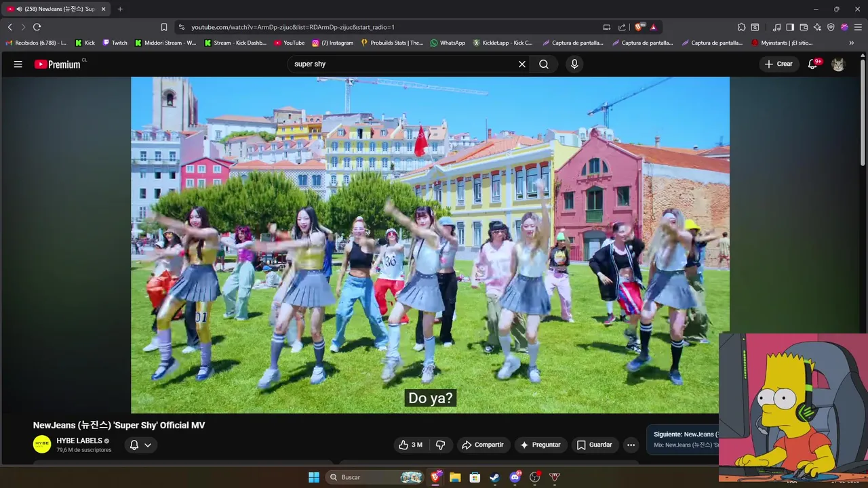Open Stream - Kick Dashboard bookmark
The image size is (868, 488).
235,43
